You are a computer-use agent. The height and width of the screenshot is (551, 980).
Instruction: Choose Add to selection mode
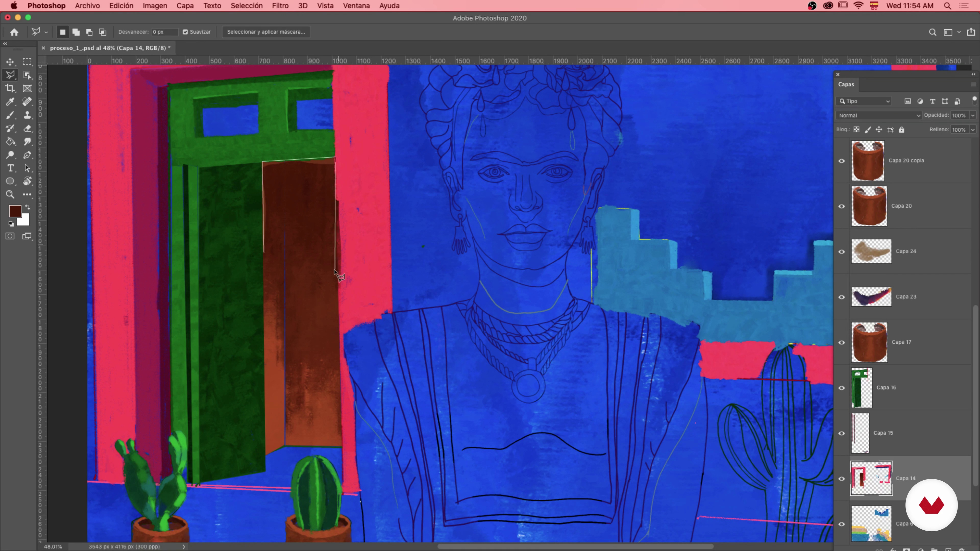(x=76, y=32)
